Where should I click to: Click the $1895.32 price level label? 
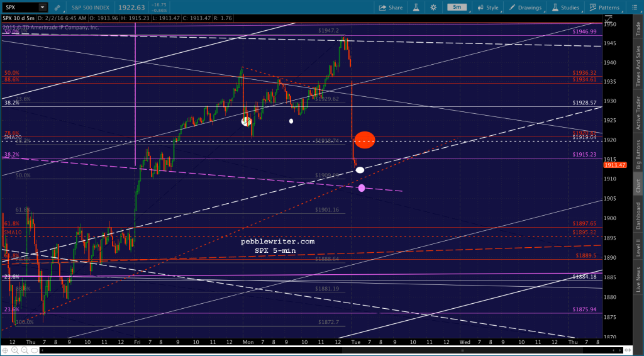(x=584, y=232)
